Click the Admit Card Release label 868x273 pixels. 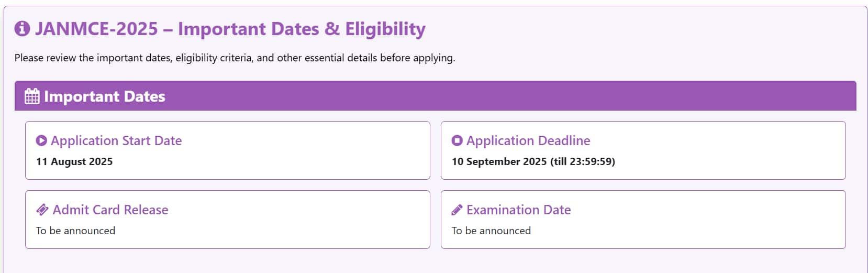click(110, 210)
